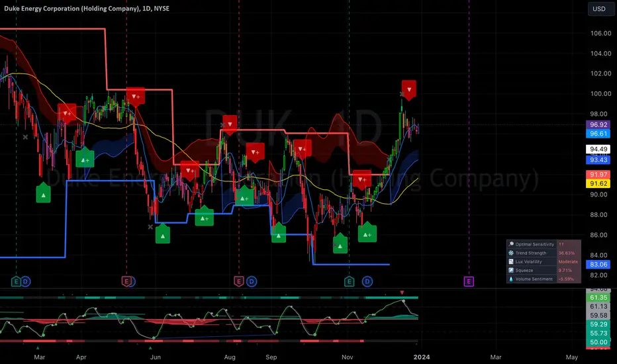Click the green buy+ signal in mid-August
The height and width of the screenshot is (364, 617).
tap(244, 197)
